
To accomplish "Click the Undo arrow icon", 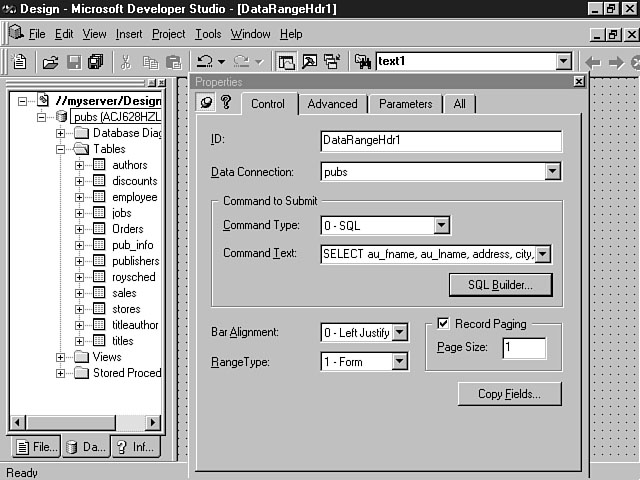I will pos(204,62).
